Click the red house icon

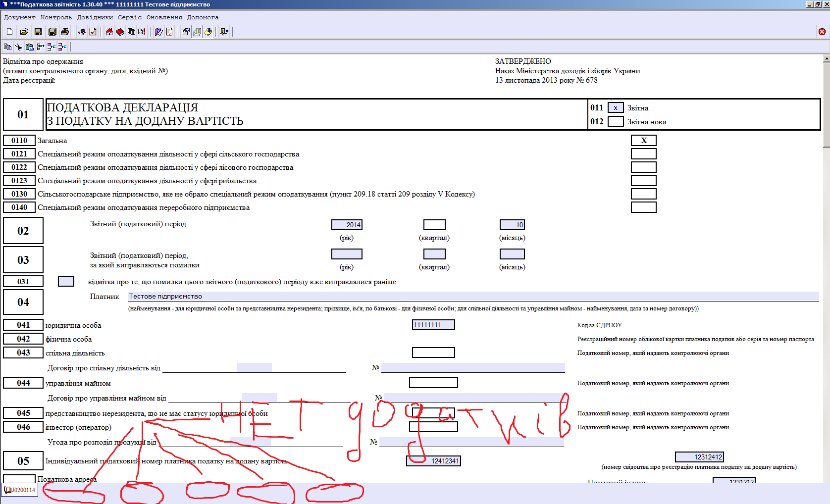[109, 32]
